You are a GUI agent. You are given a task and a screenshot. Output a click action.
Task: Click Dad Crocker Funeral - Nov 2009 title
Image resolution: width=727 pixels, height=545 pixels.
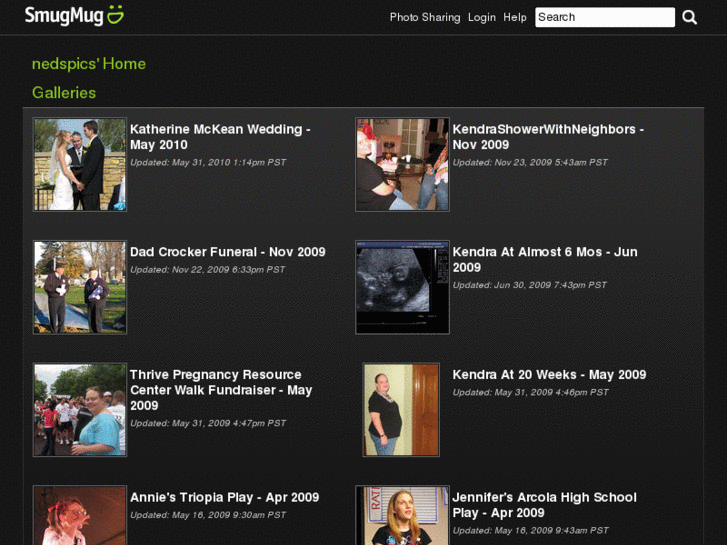click(x=227, y=252)
